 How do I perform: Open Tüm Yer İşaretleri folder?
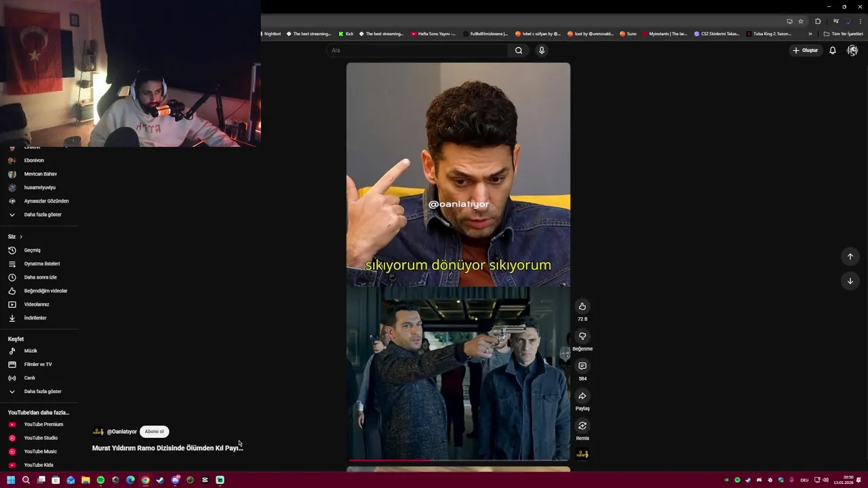pyautogui.click(x=843, y=34)
